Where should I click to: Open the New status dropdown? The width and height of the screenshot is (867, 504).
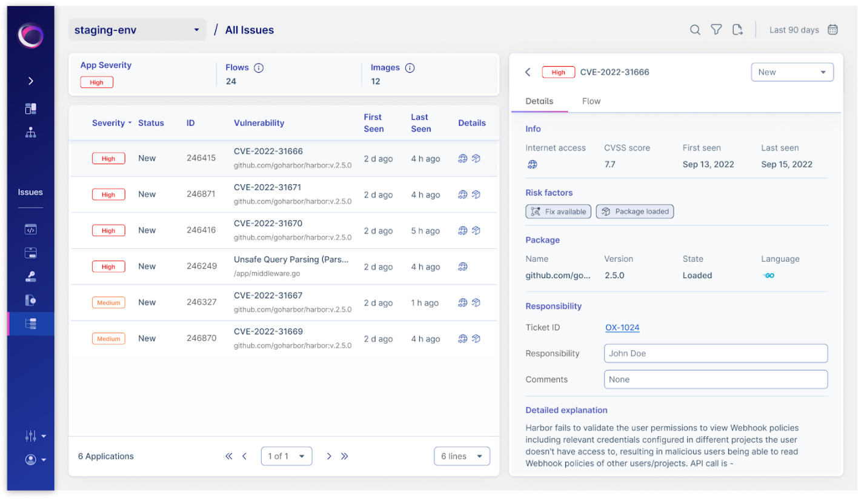point(792,72)
